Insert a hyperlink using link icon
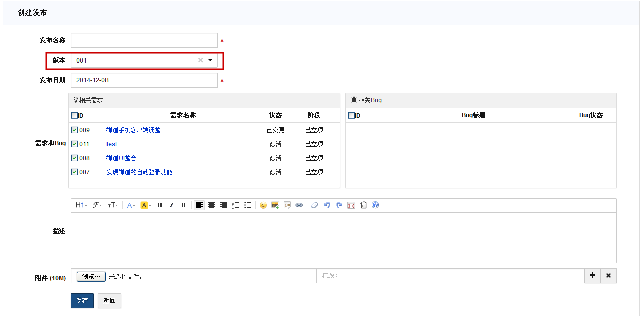 (299, 205)
